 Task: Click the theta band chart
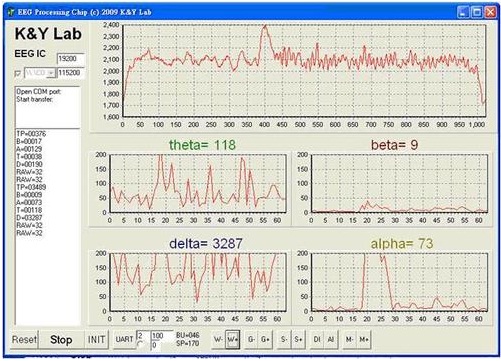tap(198, 183)
